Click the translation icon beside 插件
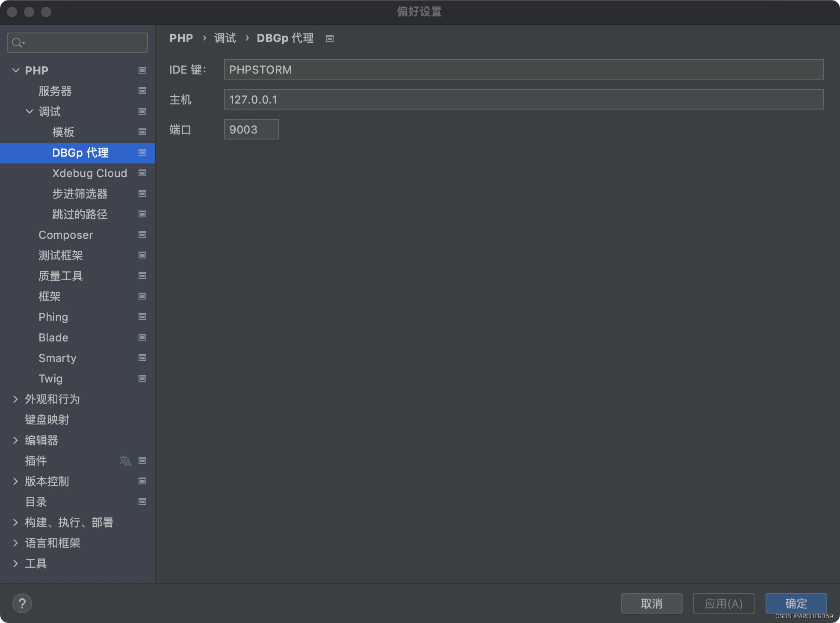This screenshot has width=840, height=623. pyautogui.click(x=125, y=461)
